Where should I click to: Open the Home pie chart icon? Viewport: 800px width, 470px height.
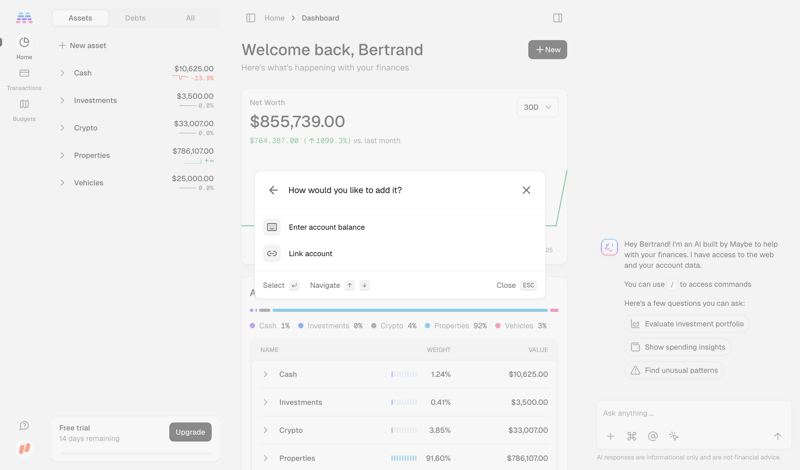pyautogui.click(x=24, y=42)
